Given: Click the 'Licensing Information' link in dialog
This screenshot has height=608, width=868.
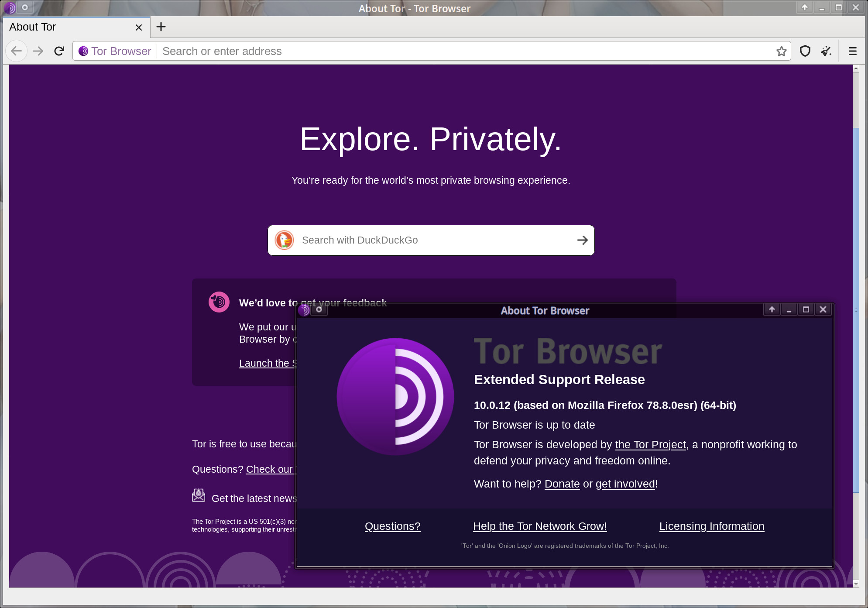Looking at the screenshot, I should click(712, 526).
